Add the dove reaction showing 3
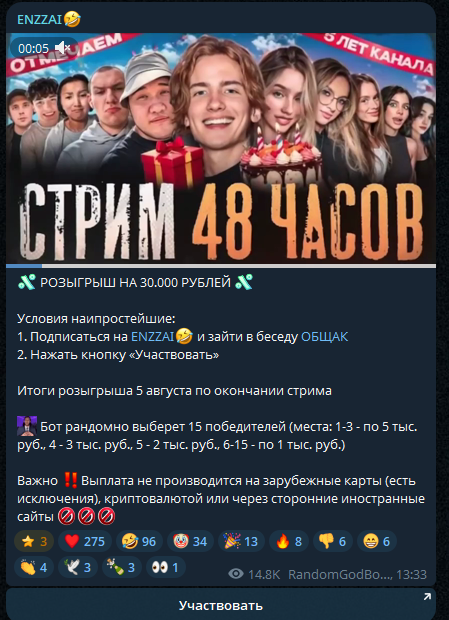 [x=78, y=567]
